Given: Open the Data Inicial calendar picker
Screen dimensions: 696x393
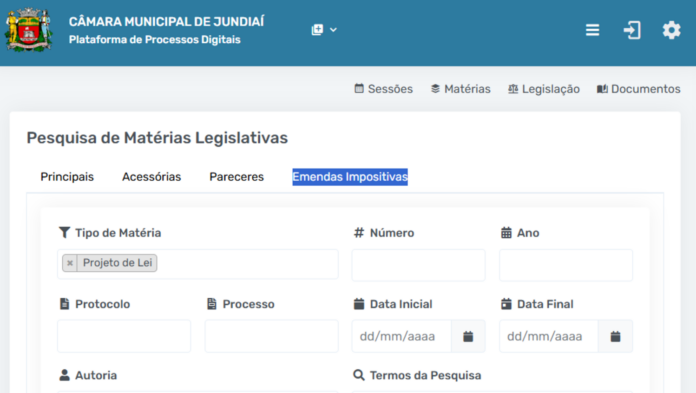Looking at the screenshot, I should [x=468, y=336].
